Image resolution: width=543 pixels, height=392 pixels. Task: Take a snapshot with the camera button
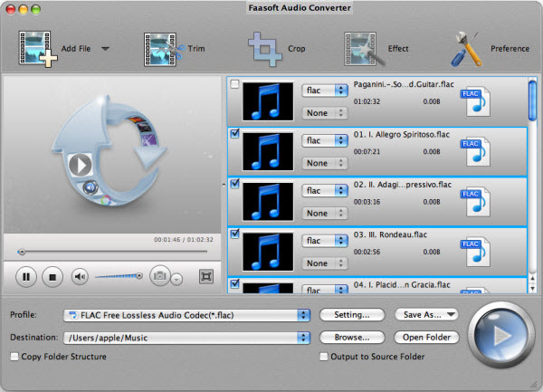pos(159,275)
